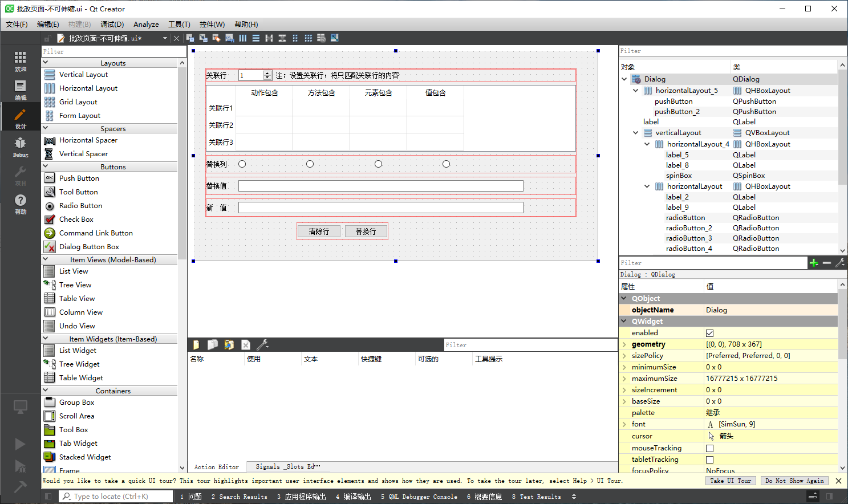The height and width of the screenshot is (504, 848).
Task: Open property editor configure wrench icon
Action: click(x=840, y=263)
